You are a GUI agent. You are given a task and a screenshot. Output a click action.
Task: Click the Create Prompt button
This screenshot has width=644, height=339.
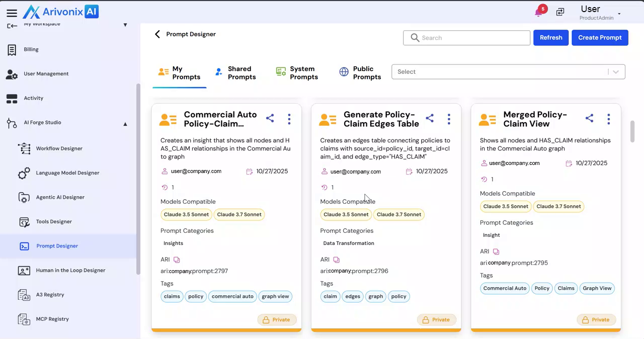[x=600, y=38]
